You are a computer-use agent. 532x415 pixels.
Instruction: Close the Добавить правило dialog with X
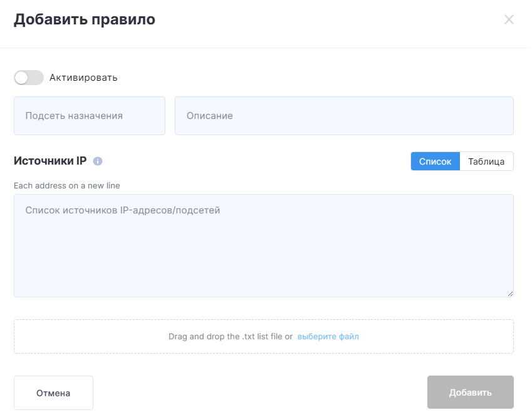[509, 19]
